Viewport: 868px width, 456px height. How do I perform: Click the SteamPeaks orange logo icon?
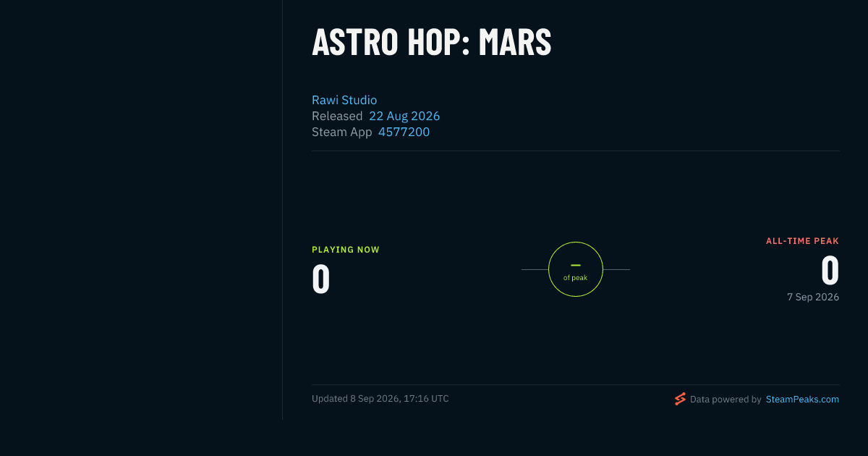pos(680,399)
